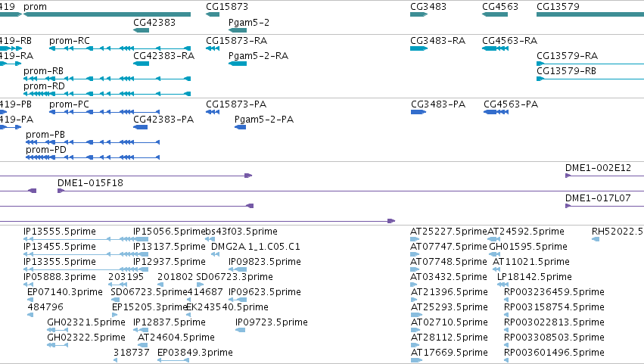
Task: Click the CG4563 gene label
Action: (x=500, y=7)
